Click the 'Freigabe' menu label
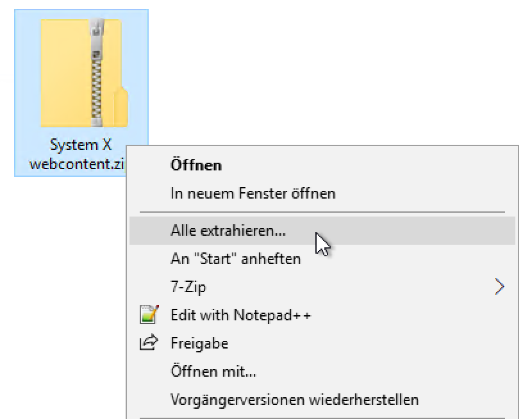532x419 pixels. coord(199,343)
